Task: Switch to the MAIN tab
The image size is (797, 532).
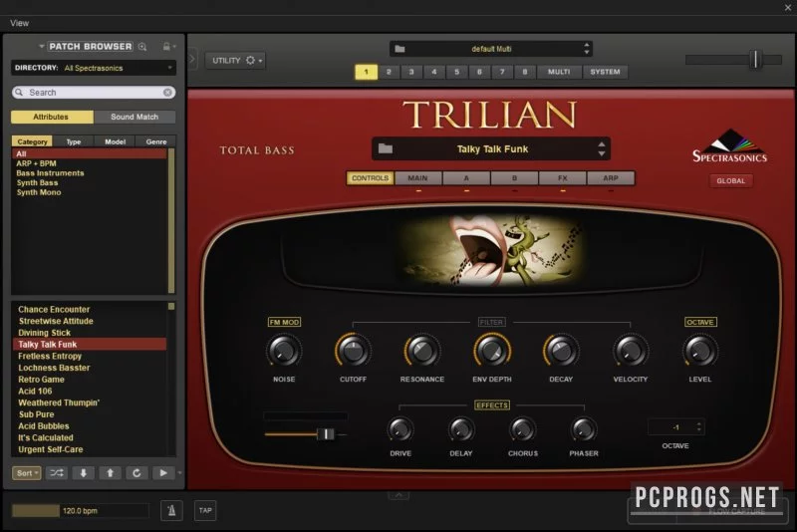Action: coord(417,178)
